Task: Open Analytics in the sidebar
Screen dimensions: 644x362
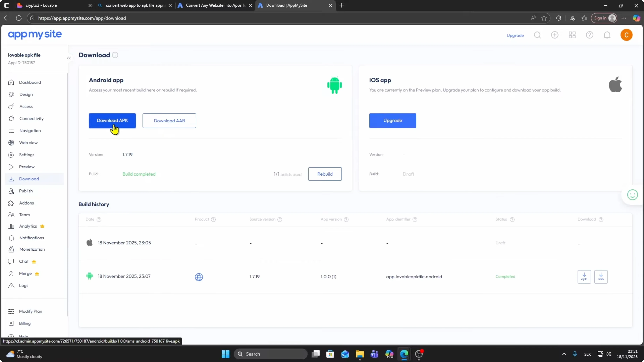Action: coord(34,226)
